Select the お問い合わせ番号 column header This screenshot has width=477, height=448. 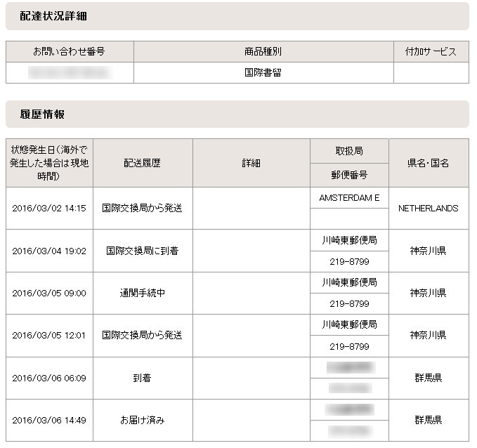click(70, 52)
